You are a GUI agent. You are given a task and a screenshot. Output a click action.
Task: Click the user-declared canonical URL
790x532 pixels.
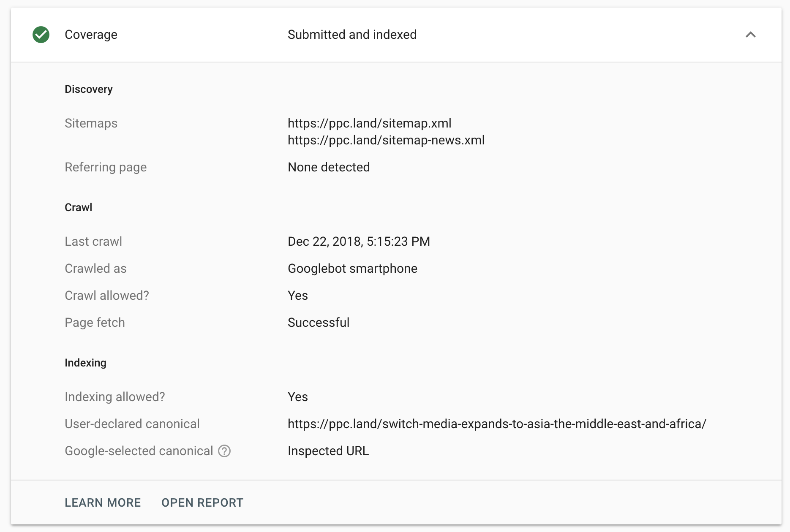pyautogui.click(x=497, y=424)
